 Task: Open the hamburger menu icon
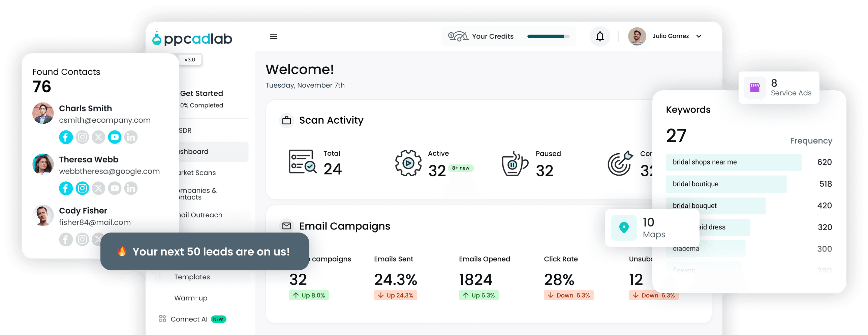click(273, 36)
